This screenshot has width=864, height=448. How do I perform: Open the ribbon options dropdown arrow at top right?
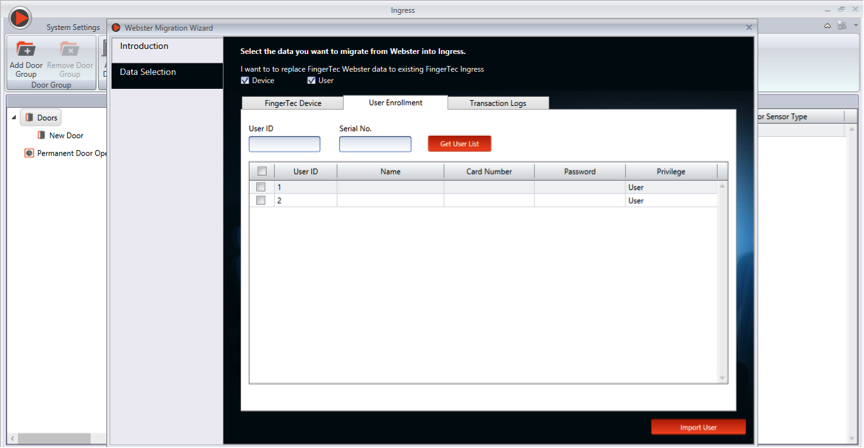[856, 25]
